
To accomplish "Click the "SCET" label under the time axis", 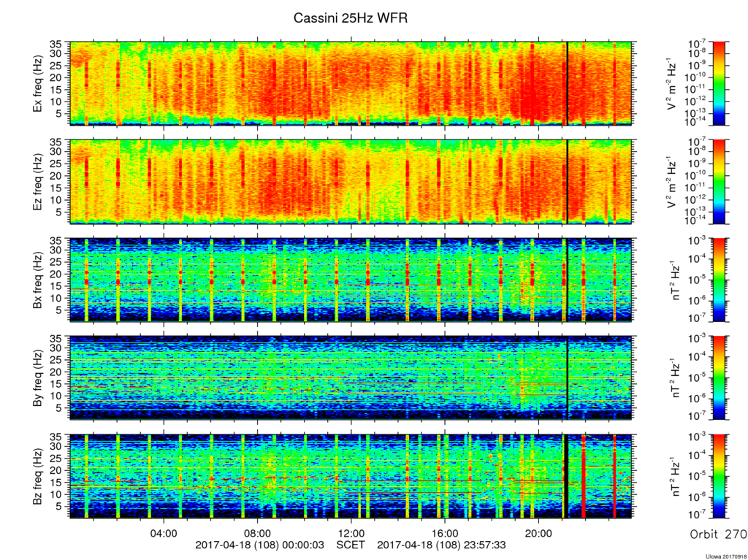I will pos(351,545).
